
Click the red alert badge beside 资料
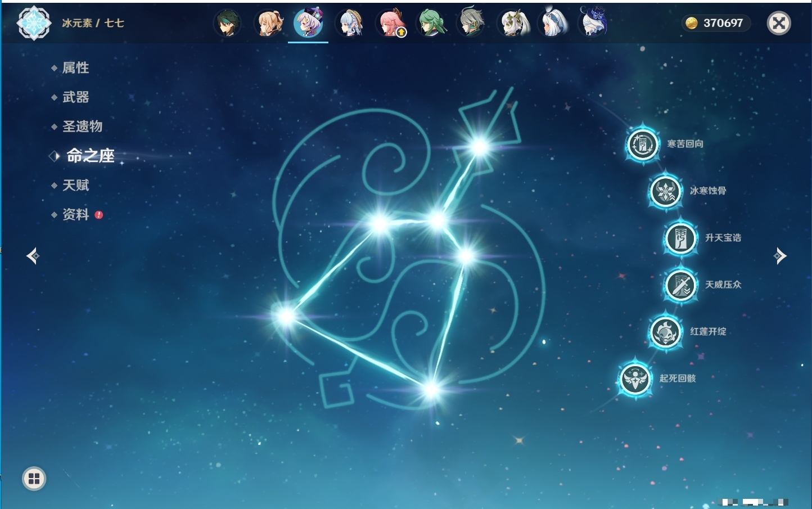point(99,214)
